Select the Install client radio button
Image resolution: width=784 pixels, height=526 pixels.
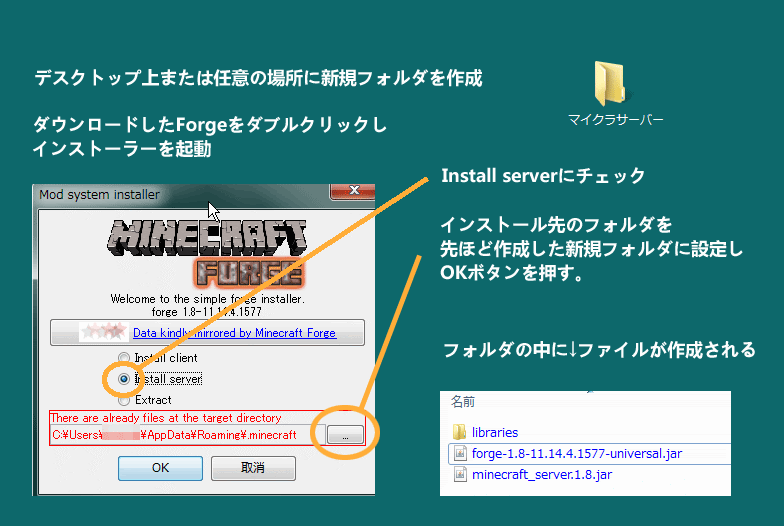pos(124,358)
